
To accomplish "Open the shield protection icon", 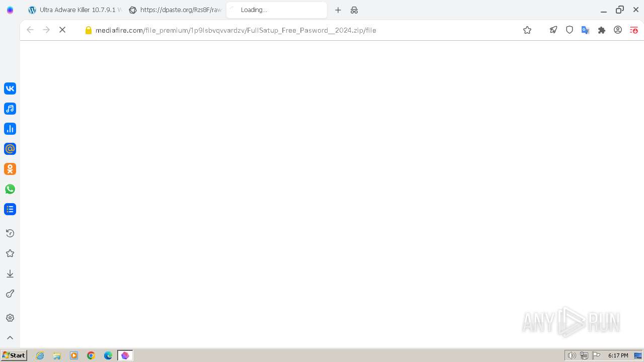I will point(570,30).
